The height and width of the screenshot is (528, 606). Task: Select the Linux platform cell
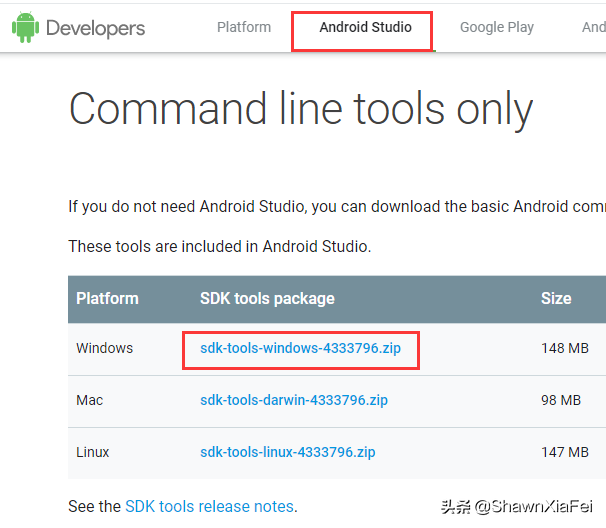tap(93, 452)
